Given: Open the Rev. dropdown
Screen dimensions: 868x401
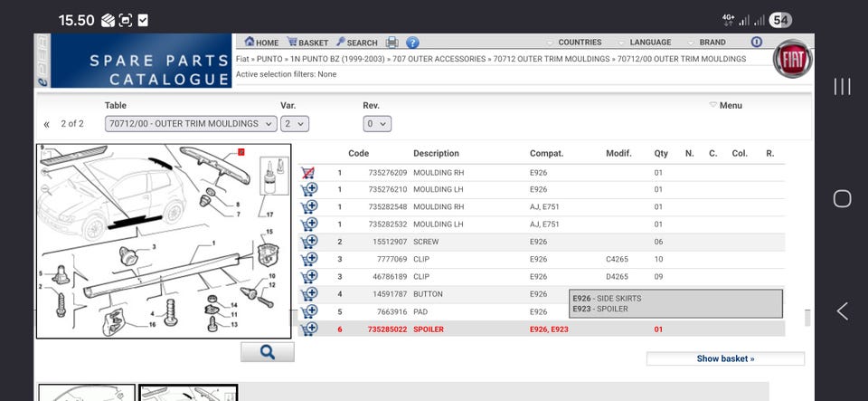Looking at the screenshot, I should click(376, 124).
